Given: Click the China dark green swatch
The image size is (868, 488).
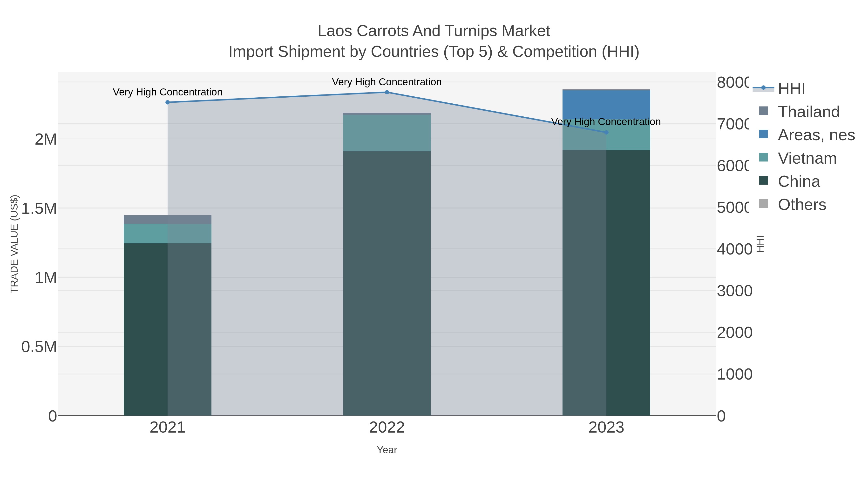Looking at the screenshot, I should (x=763, y=180).
